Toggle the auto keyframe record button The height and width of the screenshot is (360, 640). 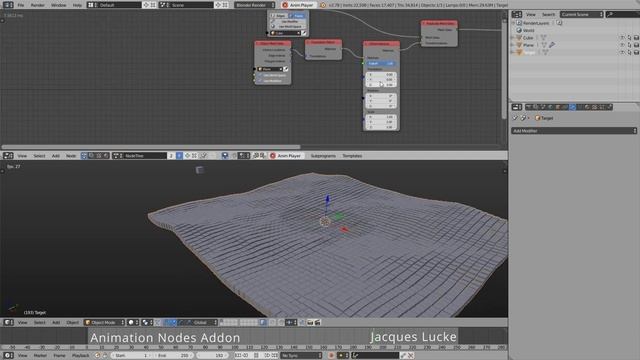[331, 356]
